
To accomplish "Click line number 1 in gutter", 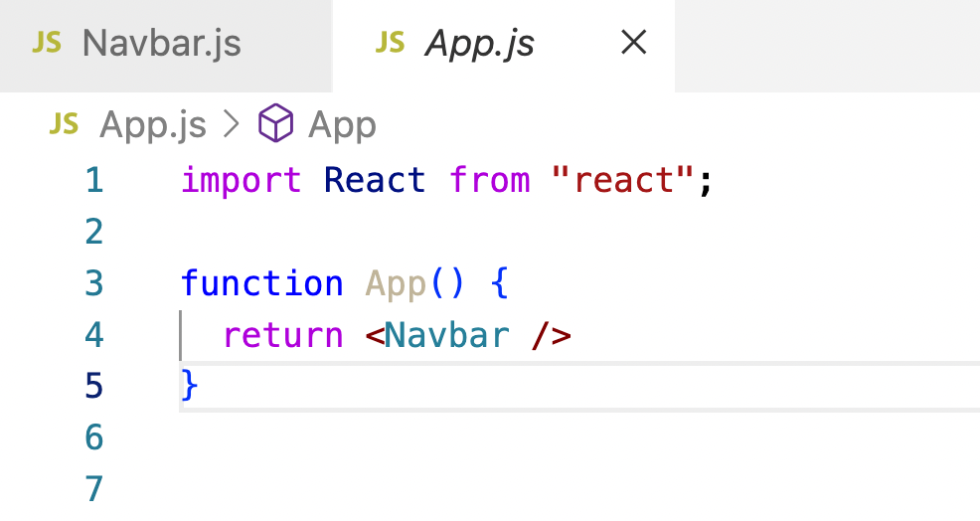I will coord(93,180).
